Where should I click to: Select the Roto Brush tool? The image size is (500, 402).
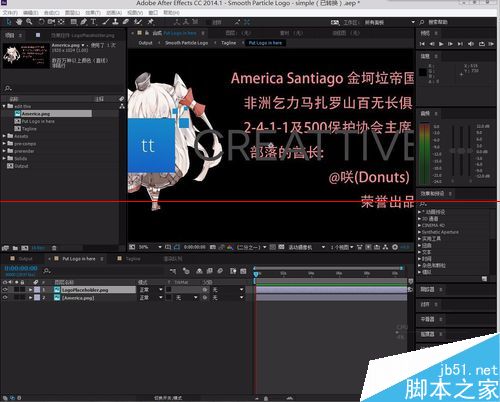(138, 22)
